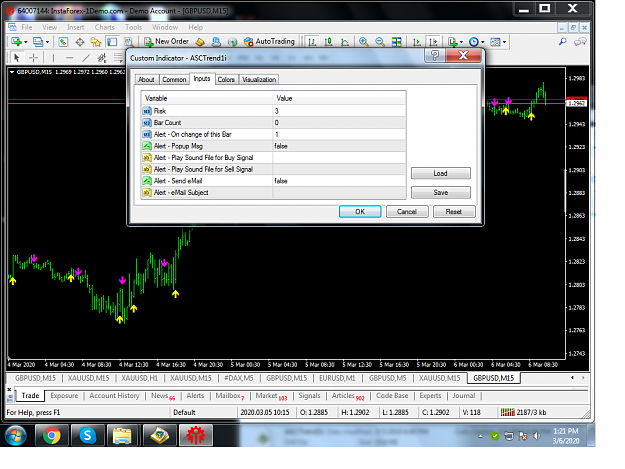
Task: Switch to the #DAX,M5 chart tab
Action: point(238,378)
